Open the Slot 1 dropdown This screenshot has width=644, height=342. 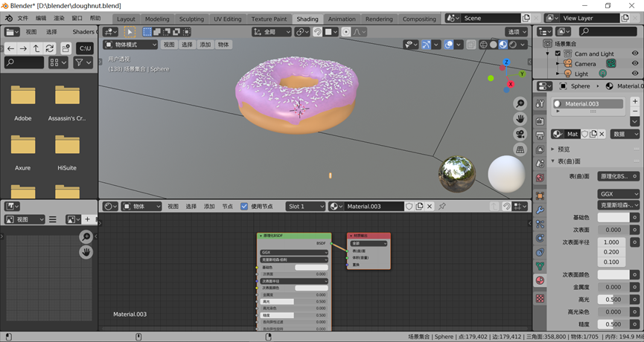coord(305,206)
